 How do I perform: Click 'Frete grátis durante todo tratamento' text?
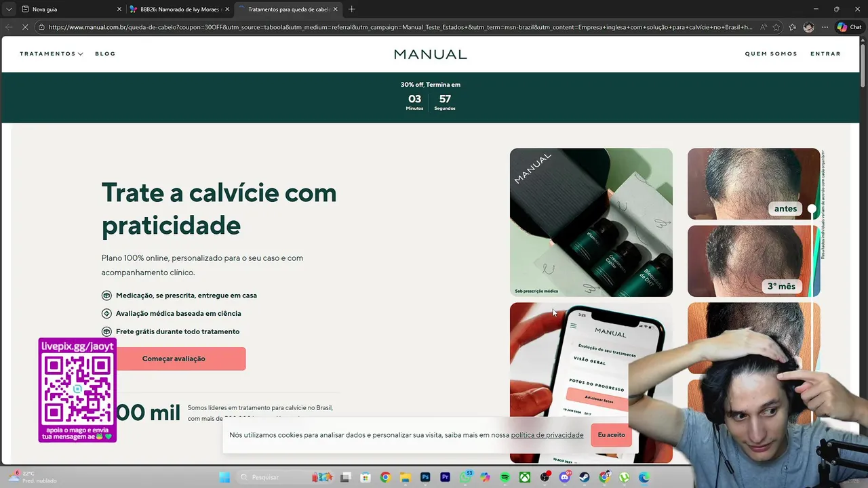pyautogui.click(x=178, y=331)
